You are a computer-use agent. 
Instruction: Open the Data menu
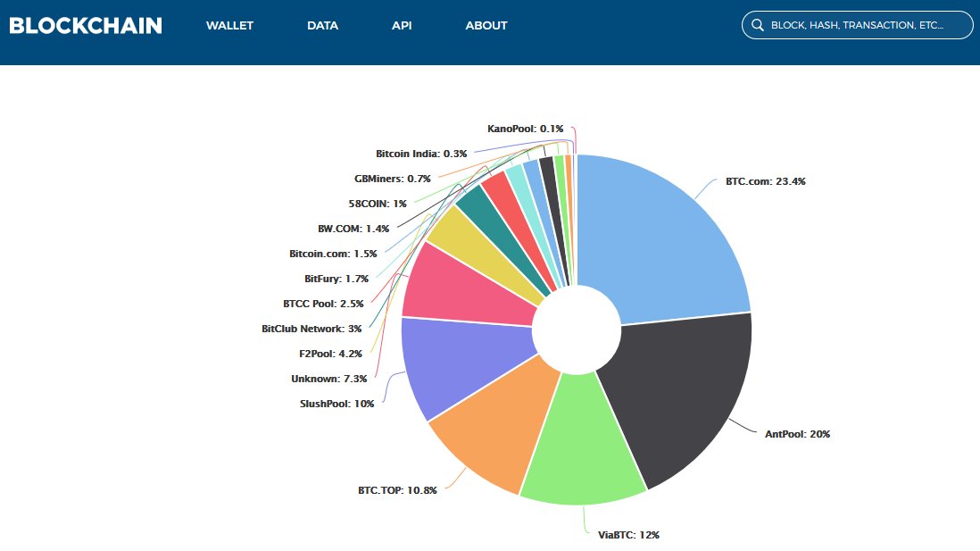tap(322, 26)
